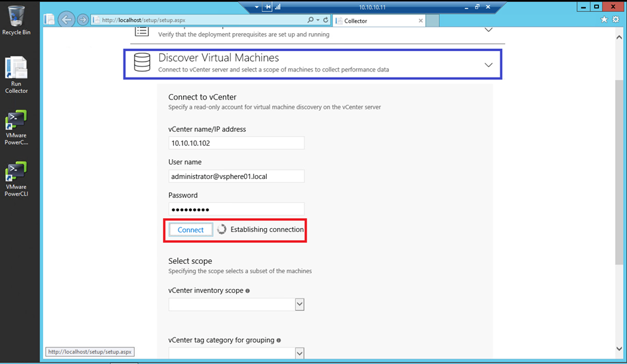This screenshot has width=627, height=364.
Task: Minimize the remote session bar
Action: tap(466, 7)
